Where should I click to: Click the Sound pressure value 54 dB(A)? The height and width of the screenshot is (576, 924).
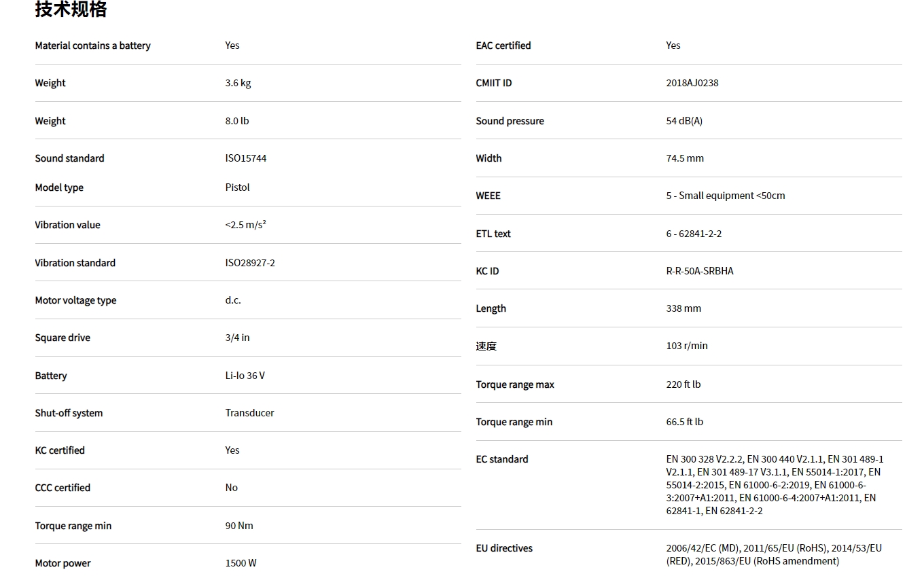tap(683, 121)
